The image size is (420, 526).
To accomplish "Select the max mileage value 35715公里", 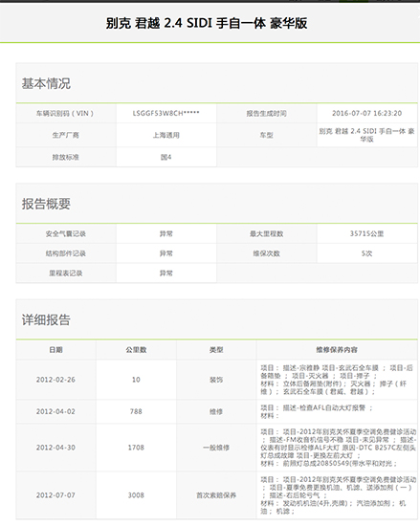I will (x=367, y=233).
